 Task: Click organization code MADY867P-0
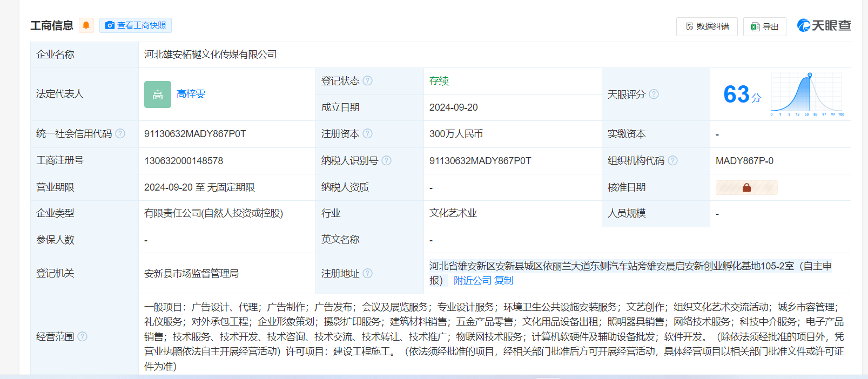click(x=744, y=161)
